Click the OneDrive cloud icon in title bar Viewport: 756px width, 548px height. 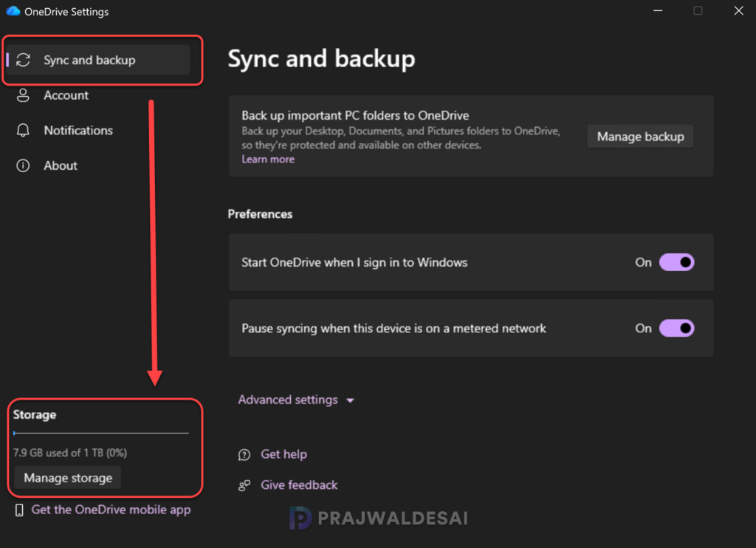click(x=13, y=11)
